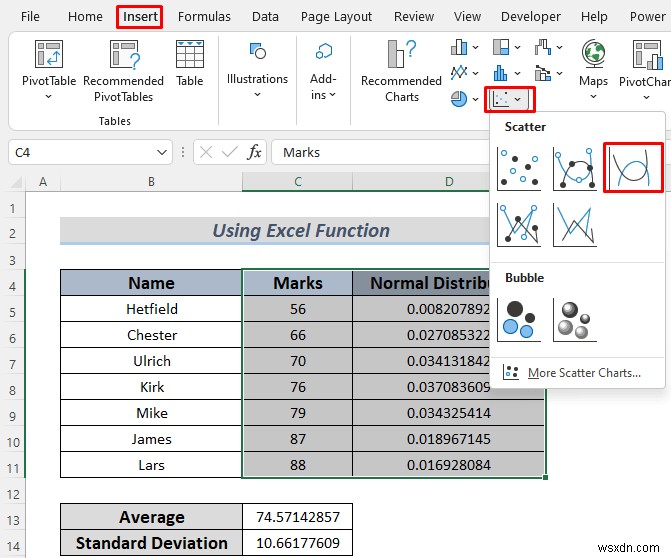Click the statistic chart icon

pos(501,73)
